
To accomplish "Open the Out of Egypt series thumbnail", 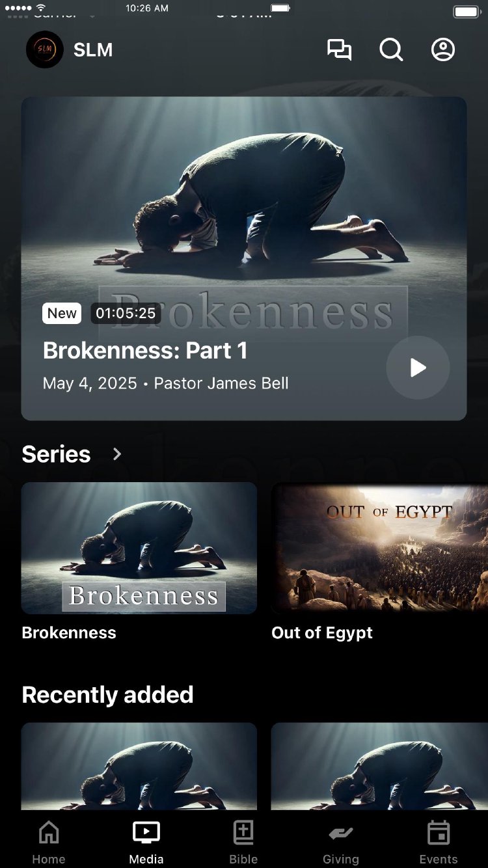I will pyautogui.click(x=379, y=549).
